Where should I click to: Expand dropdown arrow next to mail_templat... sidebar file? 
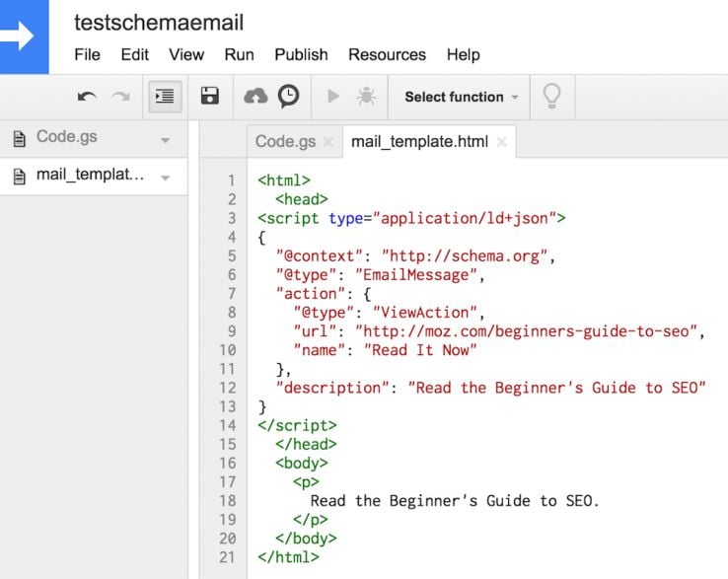[x=166, y=178]
